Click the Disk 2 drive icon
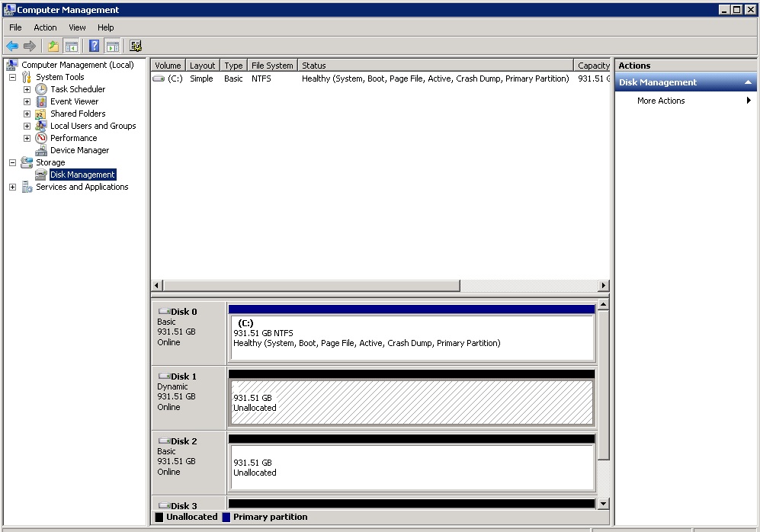Screen dimensions: 760x532 165,441
